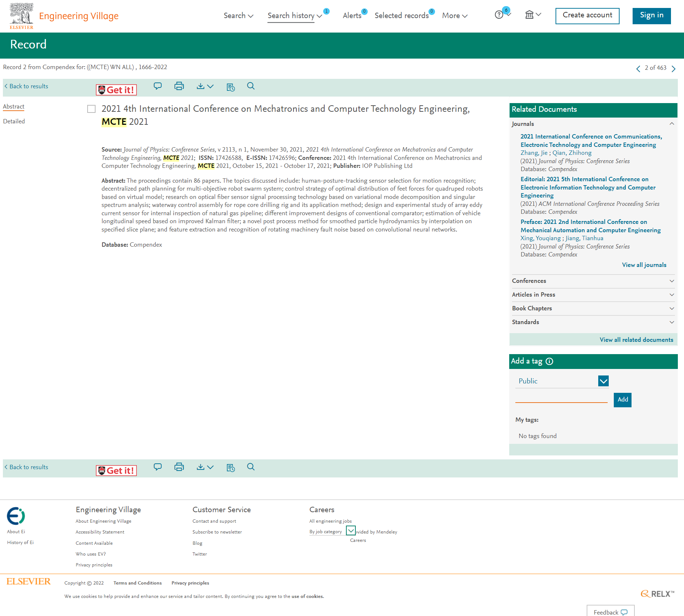Click Feedback speech bubble icon

tap(624, 612)
